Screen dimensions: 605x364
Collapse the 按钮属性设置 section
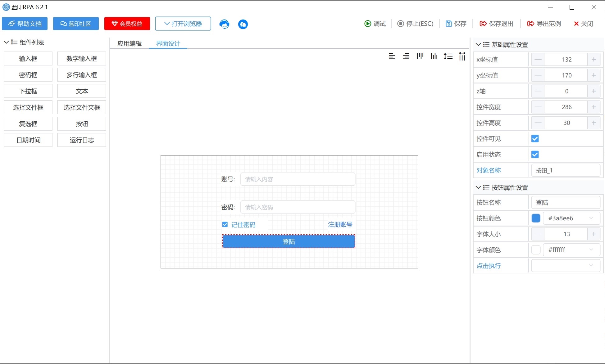pos(478,187)
